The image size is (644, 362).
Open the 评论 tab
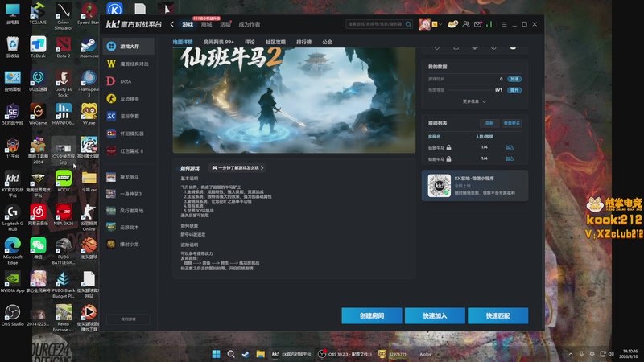(250, 42)
